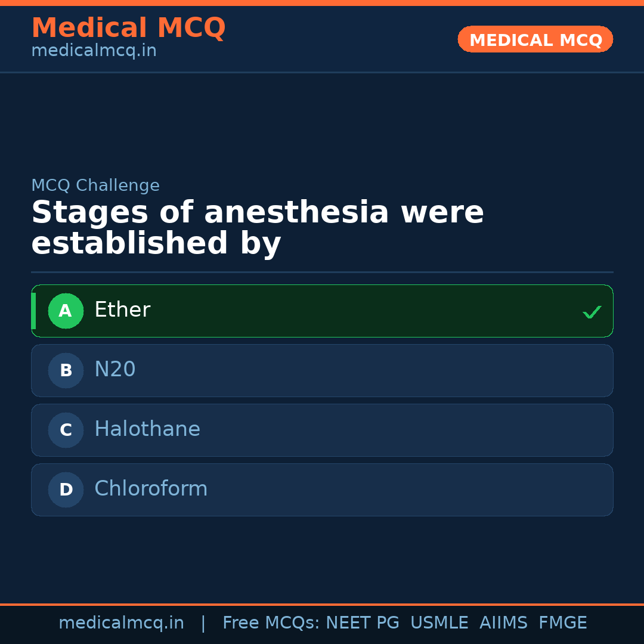Click the Medical MCQ logo text

coord(128,27)
